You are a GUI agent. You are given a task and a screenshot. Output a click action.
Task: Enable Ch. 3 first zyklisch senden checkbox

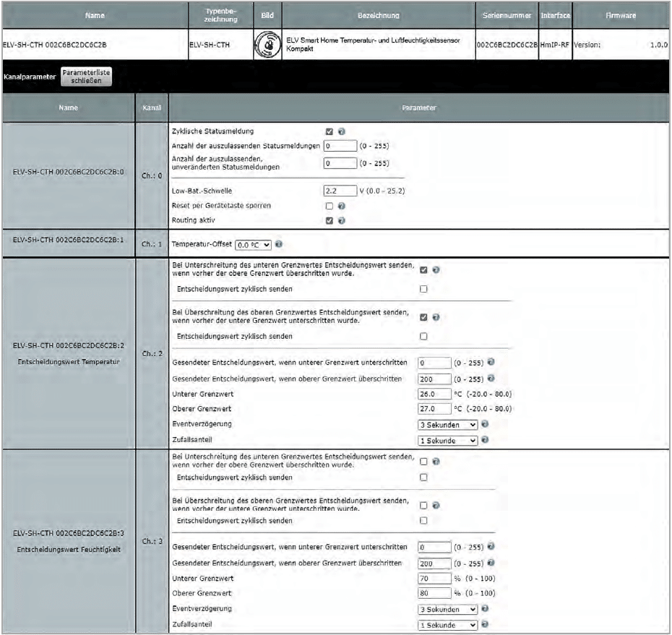pos(423,478)
